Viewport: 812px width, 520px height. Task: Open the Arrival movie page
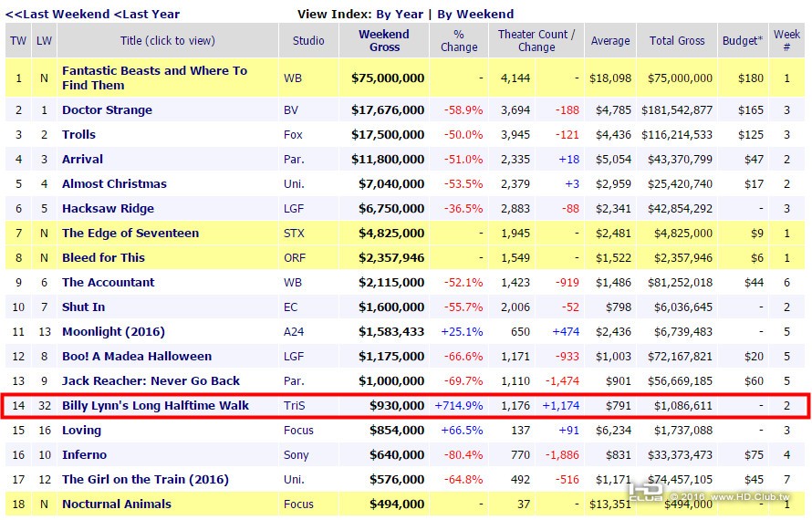pos(82,160)
